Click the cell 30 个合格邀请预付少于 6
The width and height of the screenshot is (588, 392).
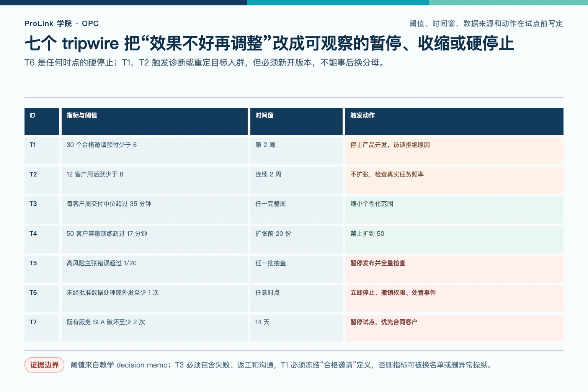coord(155,151)
